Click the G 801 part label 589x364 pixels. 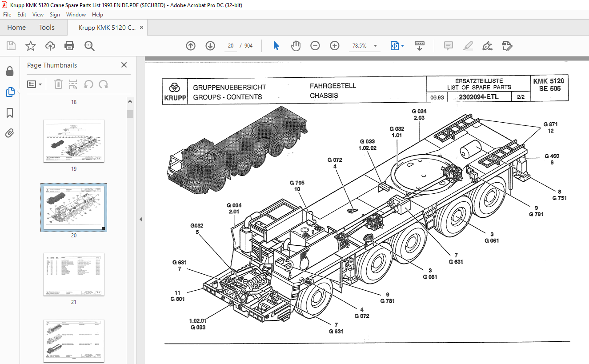tap(177, 299)
